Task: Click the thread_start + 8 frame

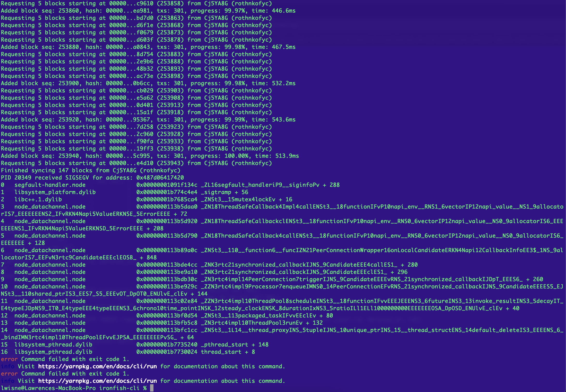Action: pos(227,352)
